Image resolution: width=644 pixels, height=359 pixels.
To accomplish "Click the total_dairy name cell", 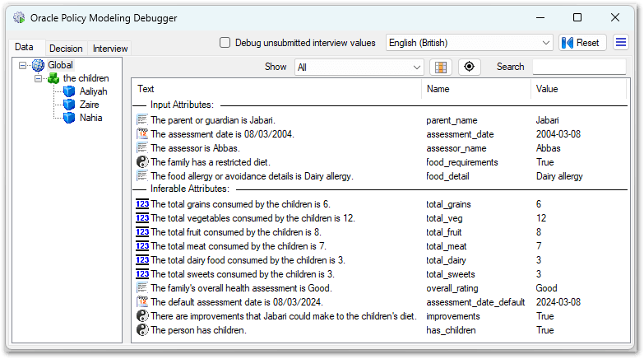I will (x=446, y=260).
